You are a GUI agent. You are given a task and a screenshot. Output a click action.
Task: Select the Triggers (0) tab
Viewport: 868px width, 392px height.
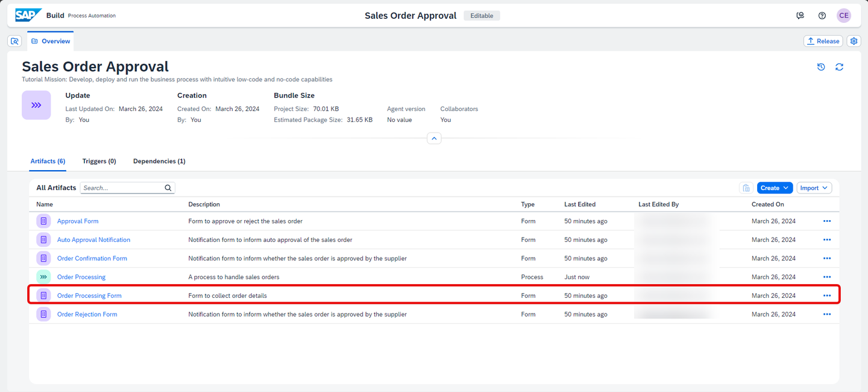pos(99,162)
